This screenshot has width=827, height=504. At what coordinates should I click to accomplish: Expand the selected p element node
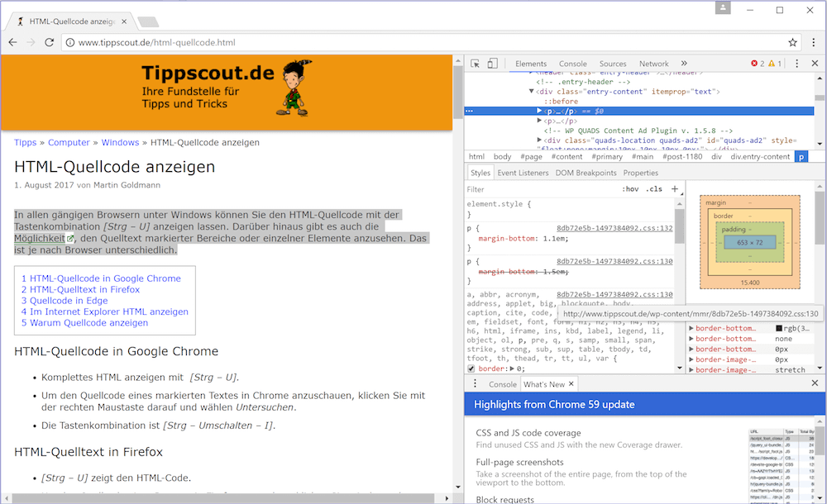(x=539, y=112)
